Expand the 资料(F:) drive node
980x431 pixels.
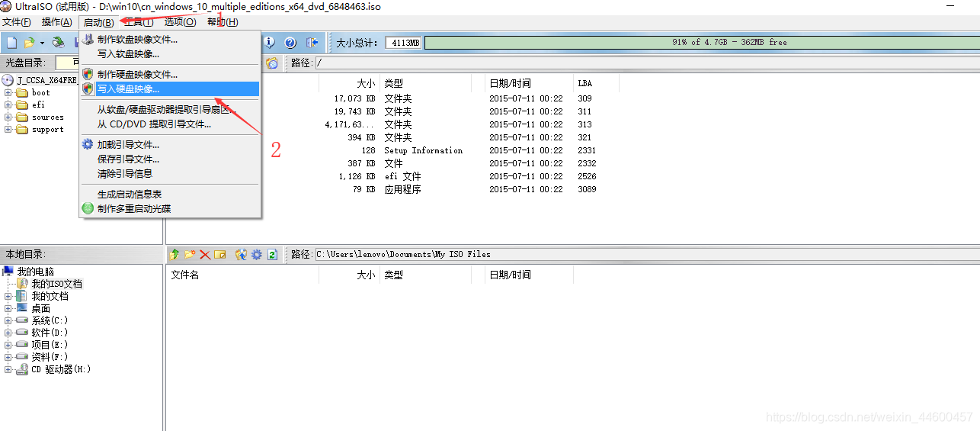pos(8,357)
